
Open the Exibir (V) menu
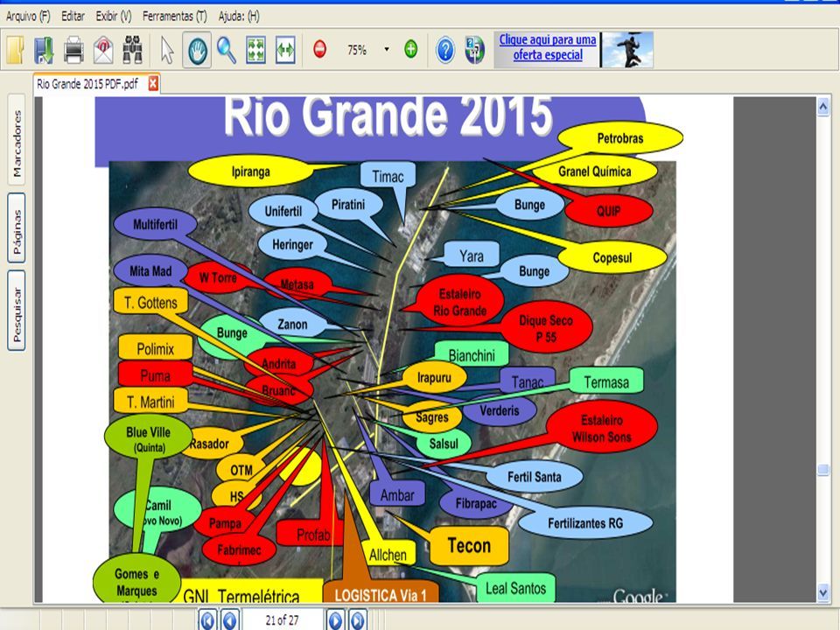[x=114, y=17]
